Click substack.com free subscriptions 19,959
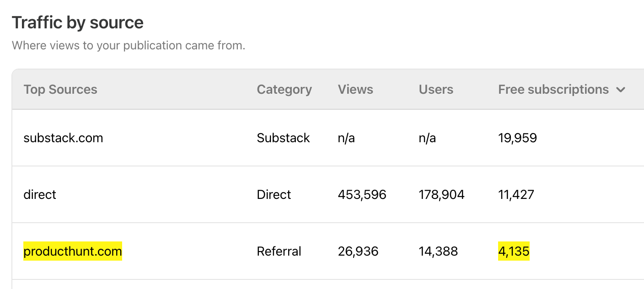The height and width of the screenshot is (289, 644). click(517, 138)
